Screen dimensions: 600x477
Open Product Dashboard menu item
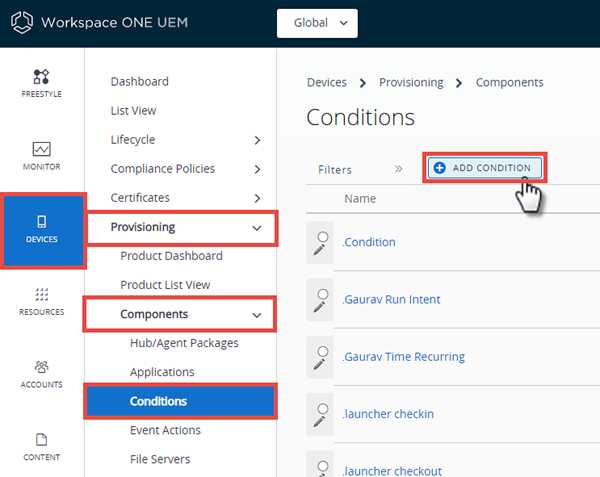171,256
